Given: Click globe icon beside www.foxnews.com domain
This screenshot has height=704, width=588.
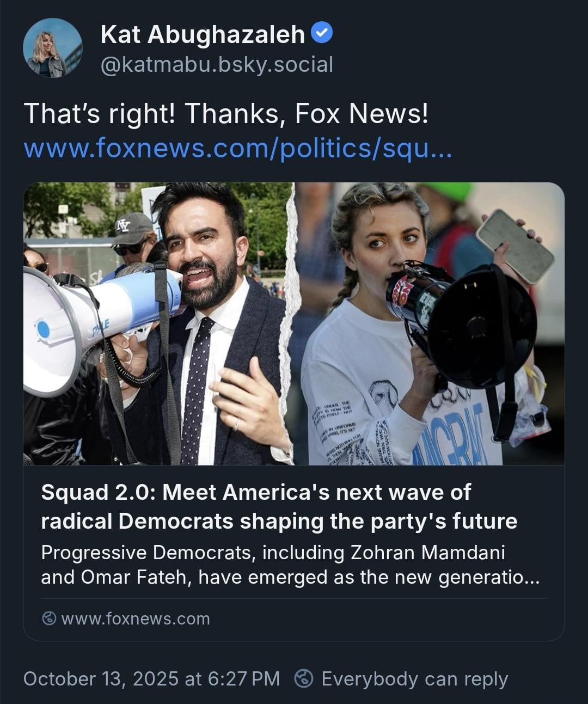Looking at the screenshot, I should point(49,619).
